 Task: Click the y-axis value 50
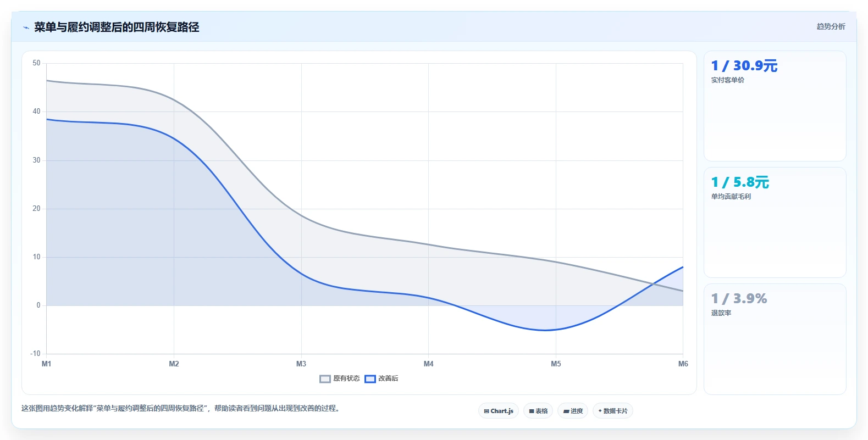click(x=36, y=63)
